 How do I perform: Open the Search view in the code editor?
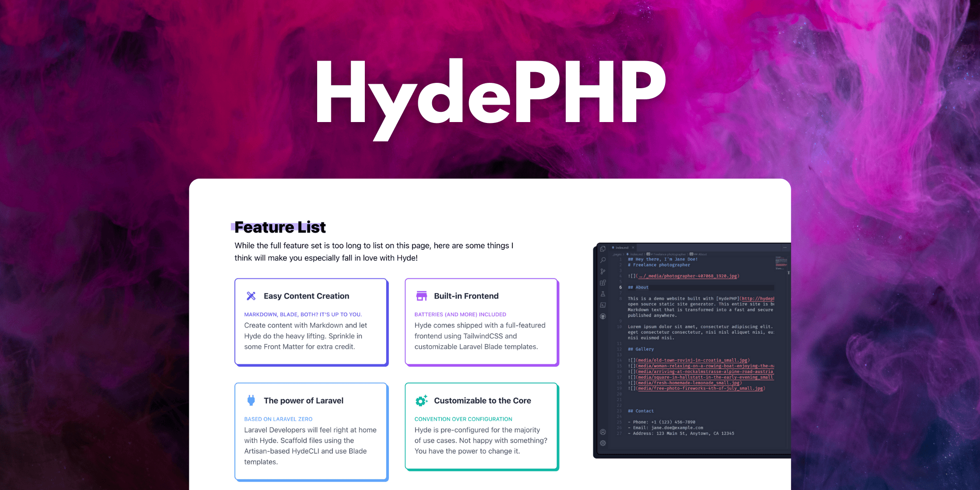click(x=603, y=260)
